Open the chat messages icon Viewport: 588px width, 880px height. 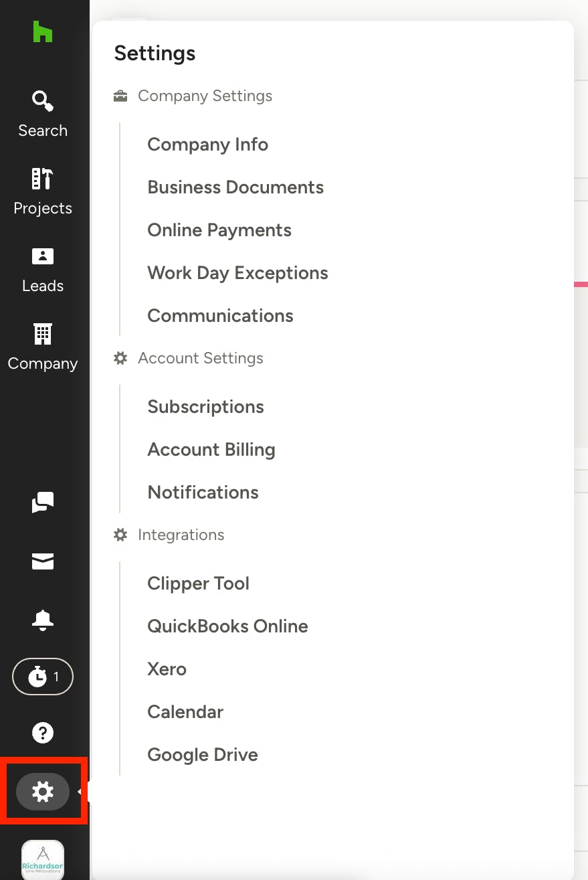[x=43, y=502]
